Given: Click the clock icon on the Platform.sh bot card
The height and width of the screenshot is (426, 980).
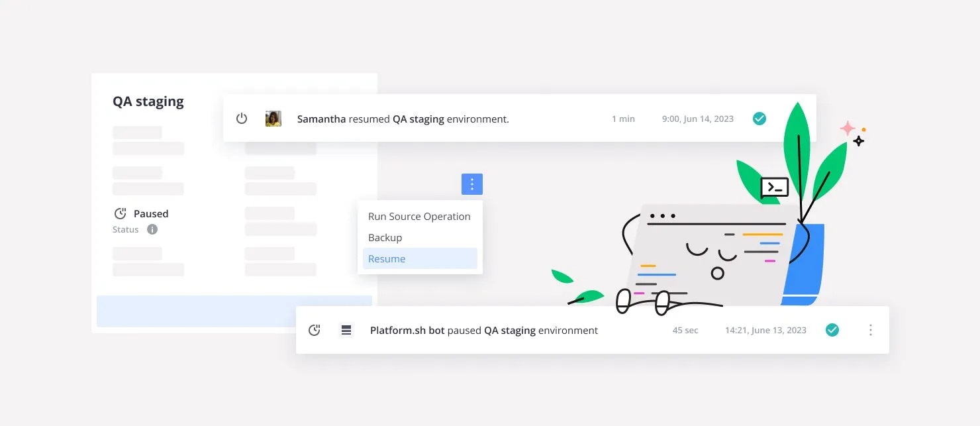Looking at the screenshot, I should point(315,329).
